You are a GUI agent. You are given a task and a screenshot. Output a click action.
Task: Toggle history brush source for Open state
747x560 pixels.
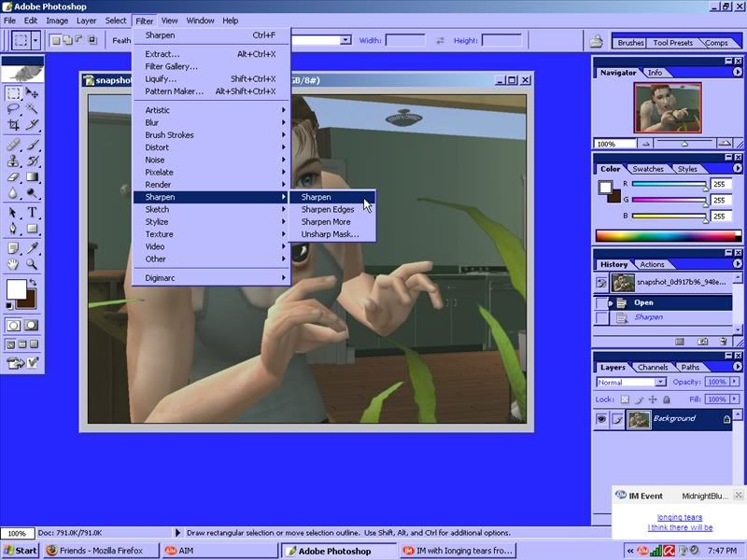601,302
